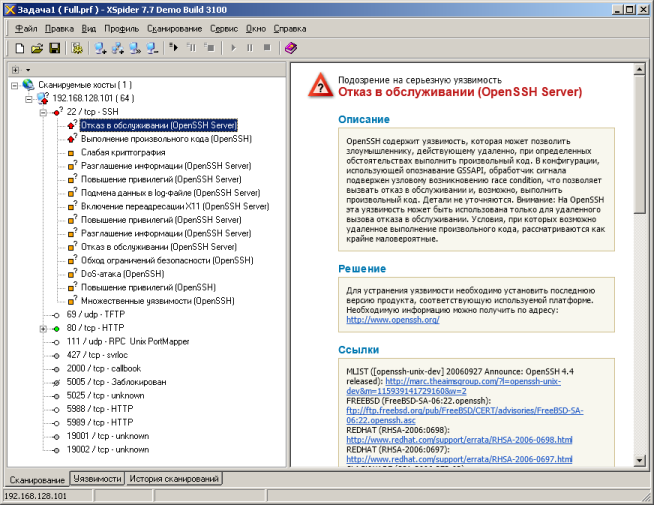Open a task file with the folder icon
The image size is (654, 505).
click(37, 48)
